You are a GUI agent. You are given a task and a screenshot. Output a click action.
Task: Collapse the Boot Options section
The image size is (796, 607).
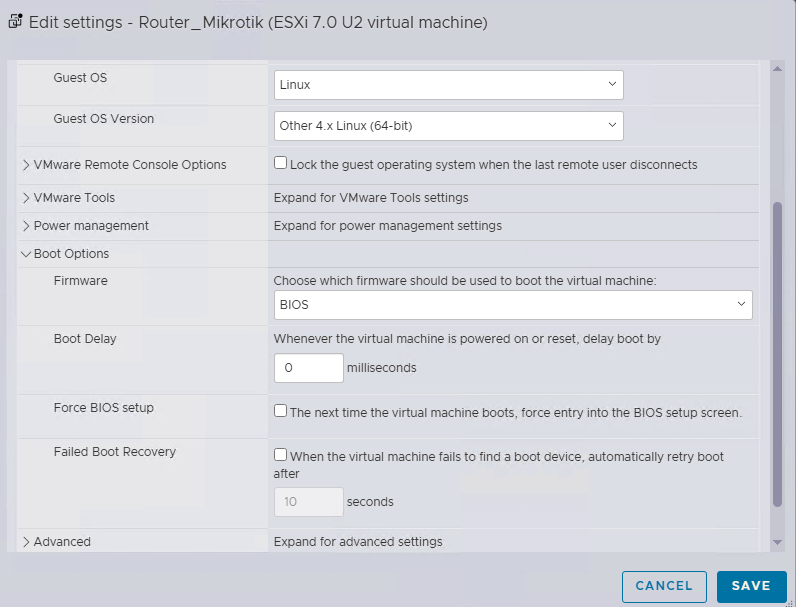point(26,254)
